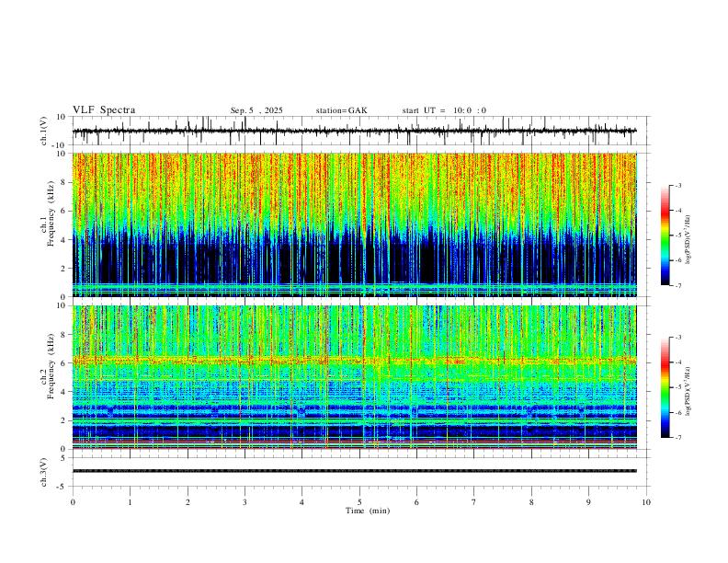Click the upper 'log(PSD)(V²/Hz)' colorbar label
Image resolution: width=728 pixels, height=563 pixels.
click(688, 240)
